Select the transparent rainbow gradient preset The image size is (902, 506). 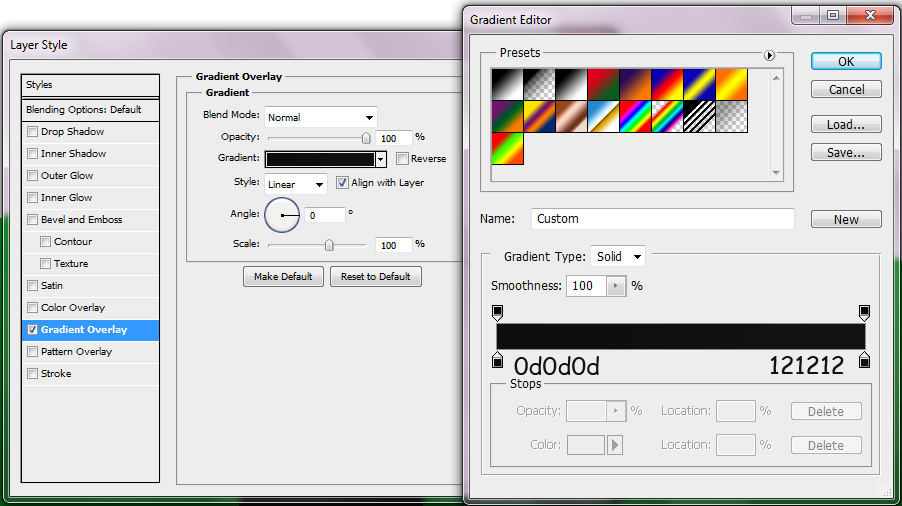(668, 117)
